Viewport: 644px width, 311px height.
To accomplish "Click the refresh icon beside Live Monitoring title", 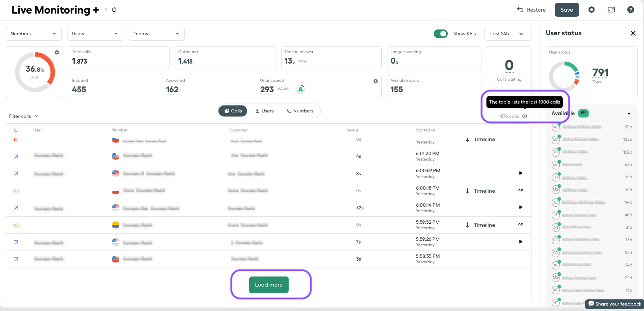I will tap(114, 10).
